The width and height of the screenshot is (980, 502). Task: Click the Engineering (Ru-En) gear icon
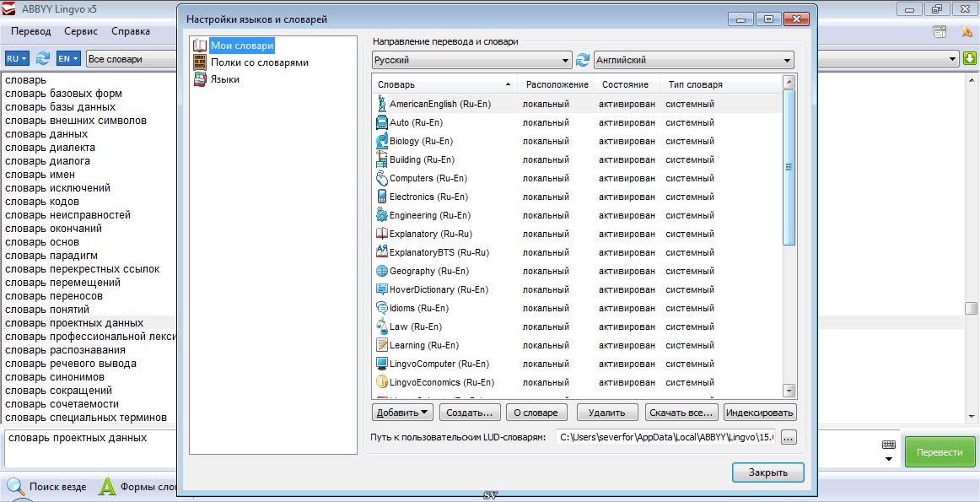382,215
